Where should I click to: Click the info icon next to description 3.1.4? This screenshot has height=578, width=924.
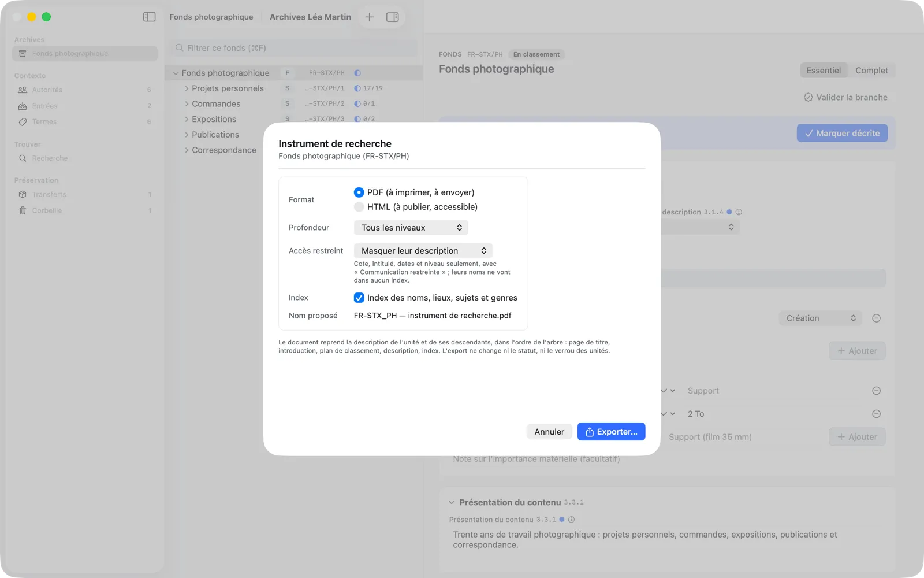point(739,212)
